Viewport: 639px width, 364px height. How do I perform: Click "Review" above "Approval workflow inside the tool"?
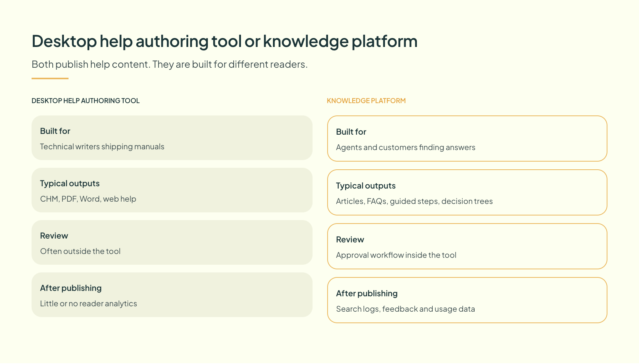[350, 240]
